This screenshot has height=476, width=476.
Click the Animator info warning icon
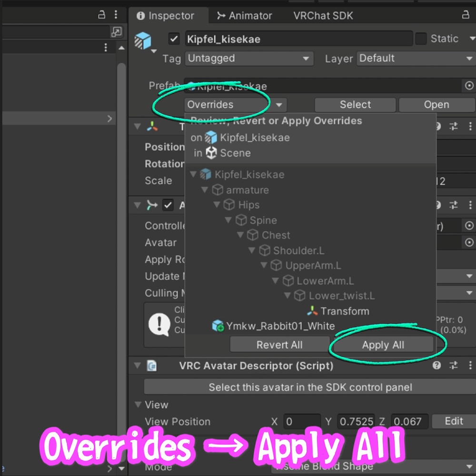tap(159, 325)
